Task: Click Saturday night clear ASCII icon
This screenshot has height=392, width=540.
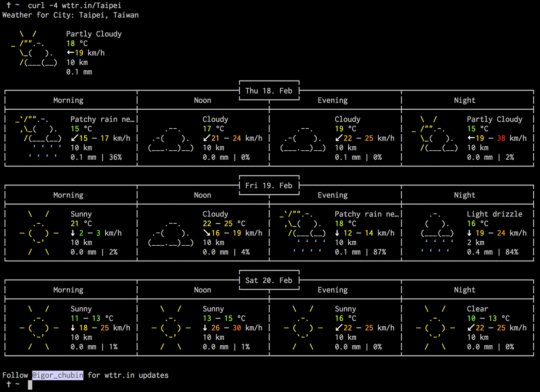Action: point(435,328)
